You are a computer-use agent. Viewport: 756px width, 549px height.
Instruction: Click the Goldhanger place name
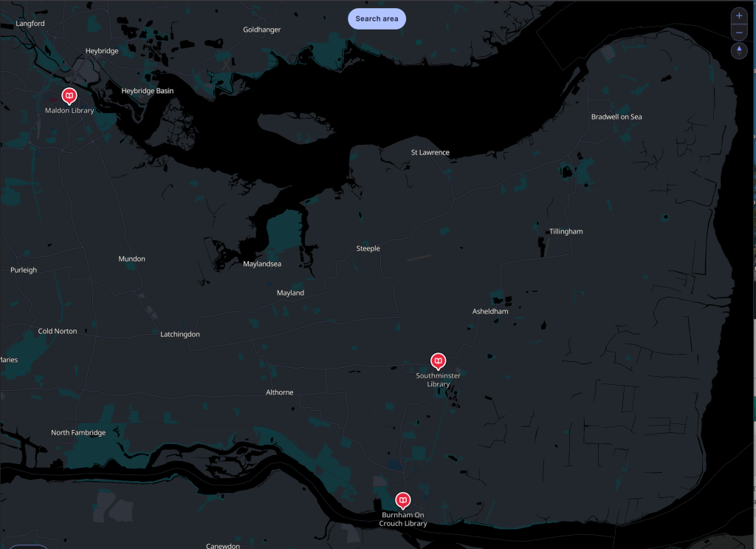pyautogui.click(x=262, y=30)
